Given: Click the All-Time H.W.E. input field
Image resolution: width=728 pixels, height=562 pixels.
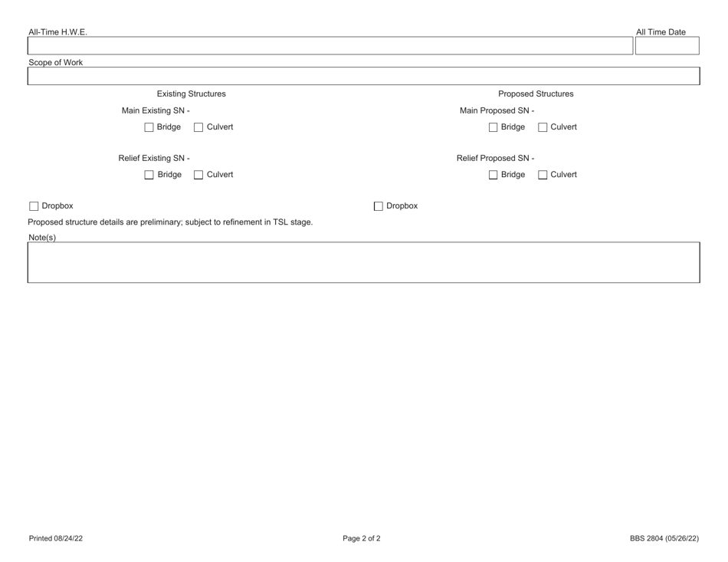Looking at the screenshot, I should 330,45.
